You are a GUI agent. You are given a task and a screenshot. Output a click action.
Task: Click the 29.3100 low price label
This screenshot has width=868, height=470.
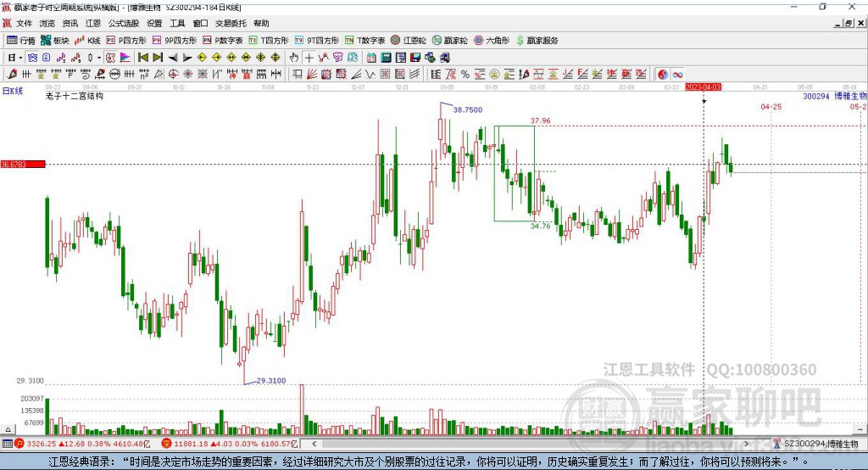tap(271, 381)
